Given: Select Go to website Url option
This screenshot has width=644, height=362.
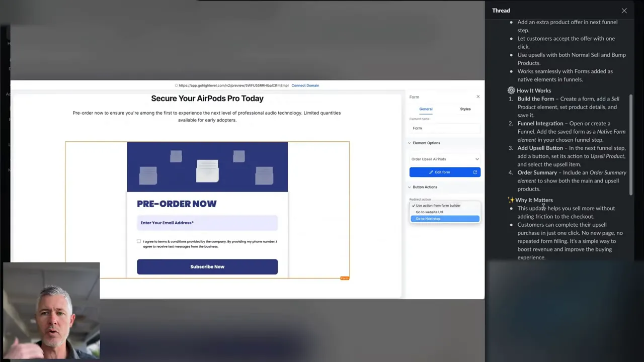Looking at the screenshot, I should [x=445, y=212].
